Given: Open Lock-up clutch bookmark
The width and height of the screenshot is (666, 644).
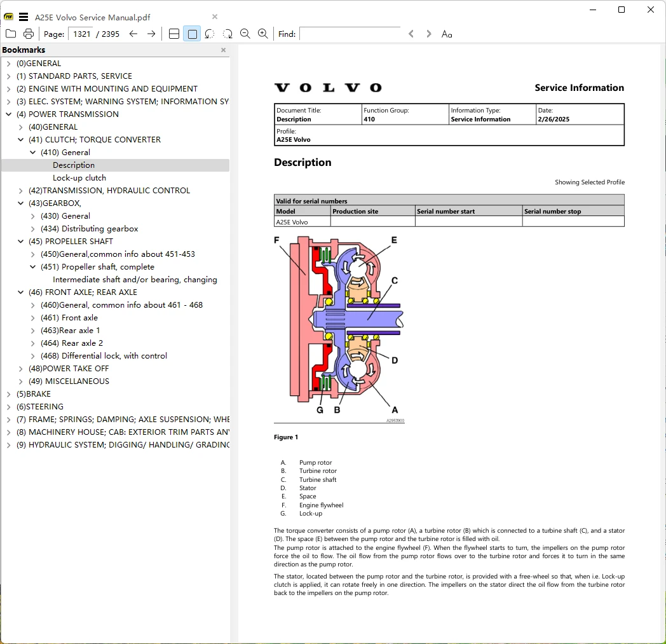Looking at the screenshot, I should click(x=79, y=178).
